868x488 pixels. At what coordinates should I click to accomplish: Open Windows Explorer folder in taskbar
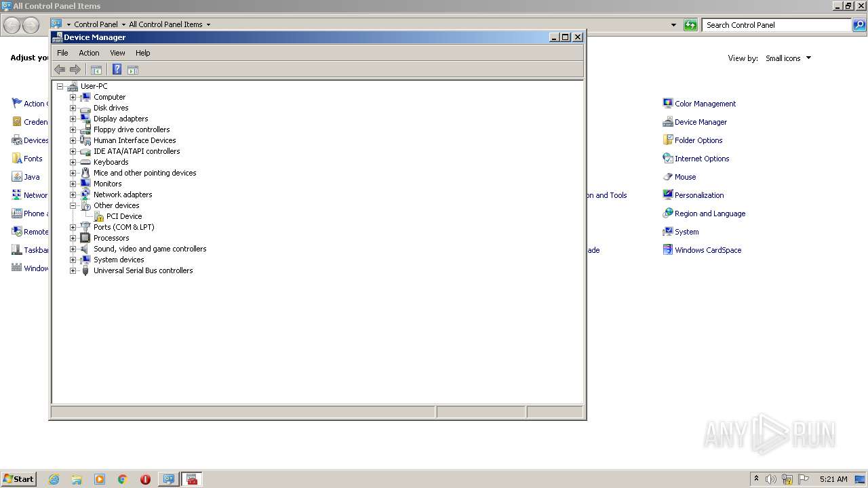(x=77, y=479)
